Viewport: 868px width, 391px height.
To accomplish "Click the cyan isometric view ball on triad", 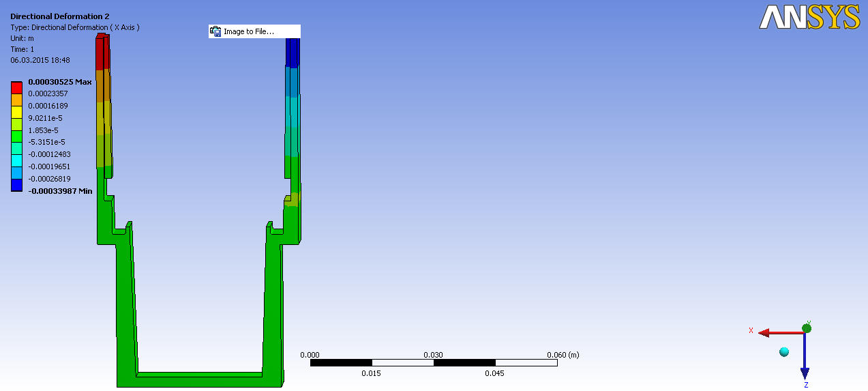I will coord(784,351).
